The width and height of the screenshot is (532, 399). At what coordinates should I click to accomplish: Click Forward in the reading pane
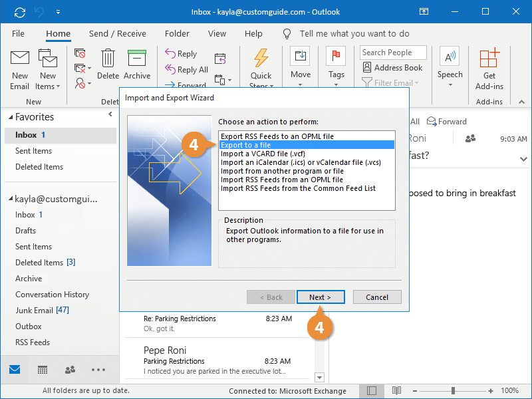pyautogui.click(x=446, y=122)
